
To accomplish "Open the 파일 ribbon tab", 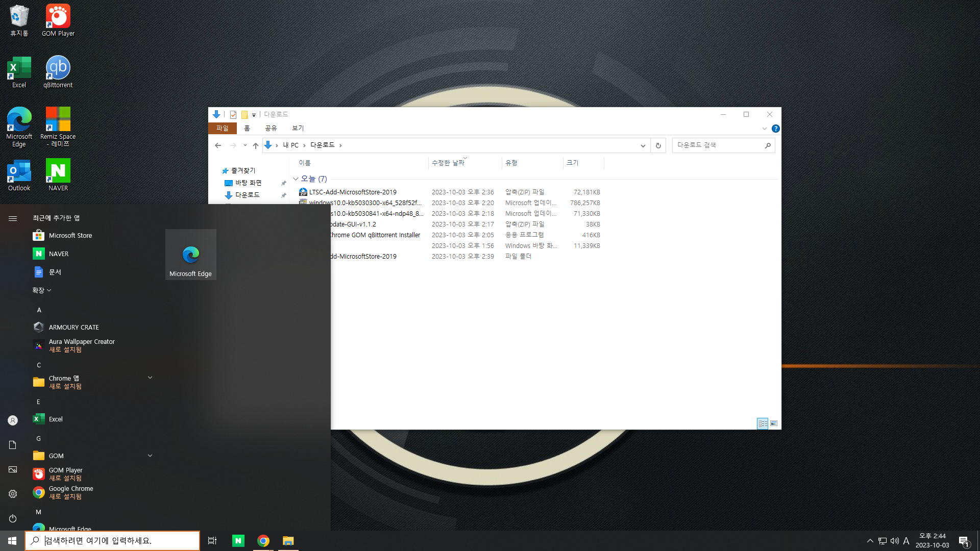I will [x=223, y=128].
